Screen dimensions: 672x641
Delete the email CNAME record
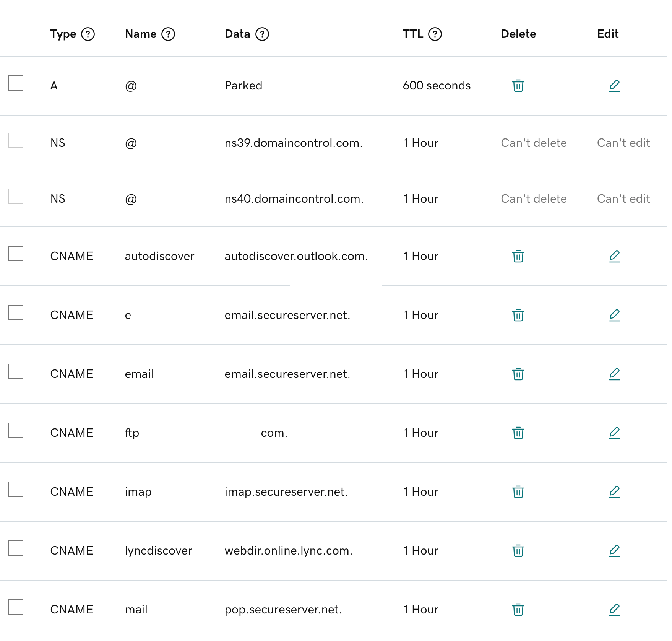click(518, 374)
